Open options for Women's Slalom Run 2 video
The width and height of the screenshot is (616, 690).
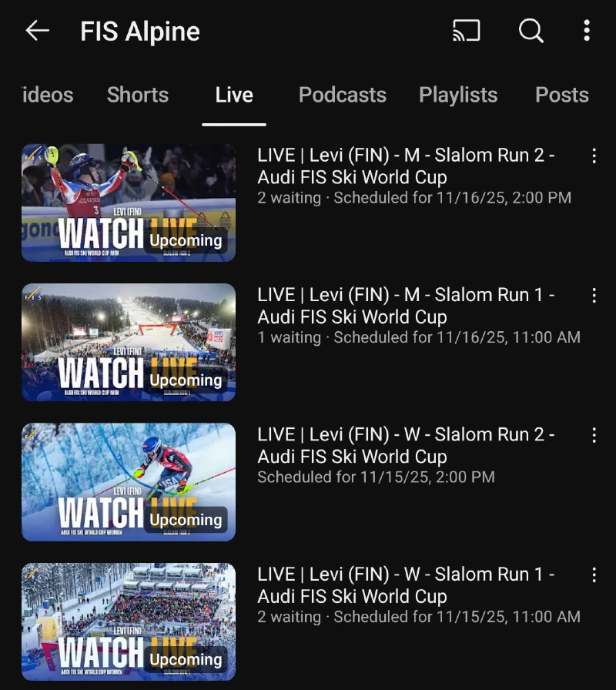[594, 435]
